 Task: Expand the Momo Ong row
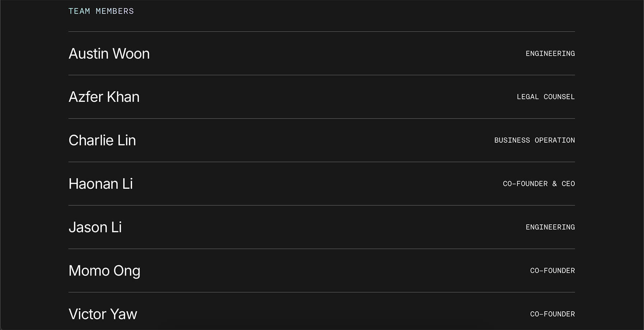[322, 271]
